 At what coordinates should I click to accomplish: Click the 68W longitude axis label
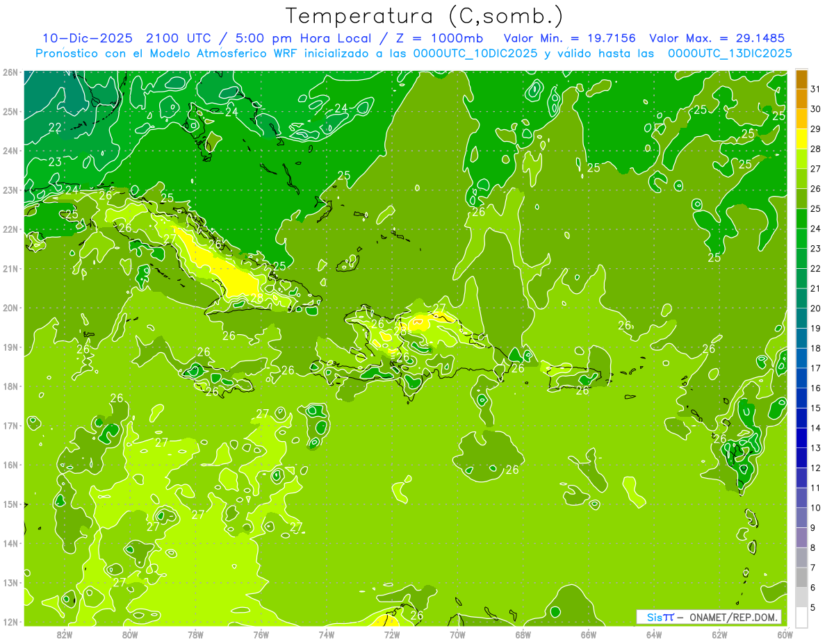(x=523, y=634)
